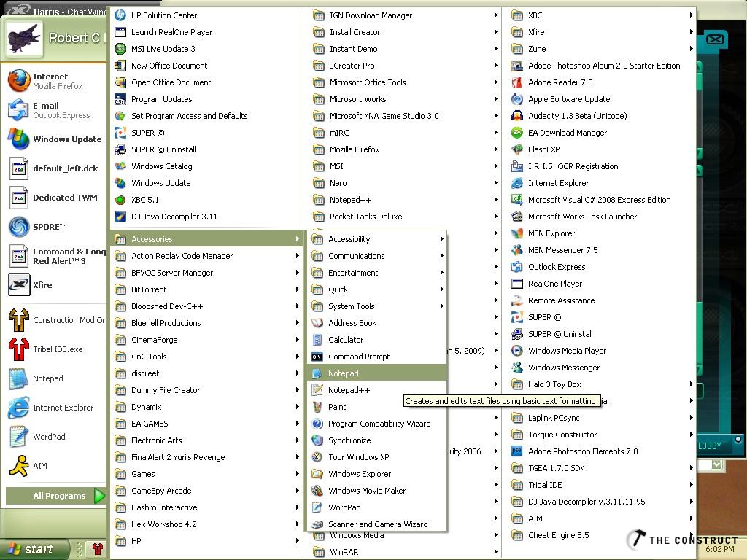Open Windows Update in pinned list
Viewport: 747px width, 560px height.
click(56, 139)
